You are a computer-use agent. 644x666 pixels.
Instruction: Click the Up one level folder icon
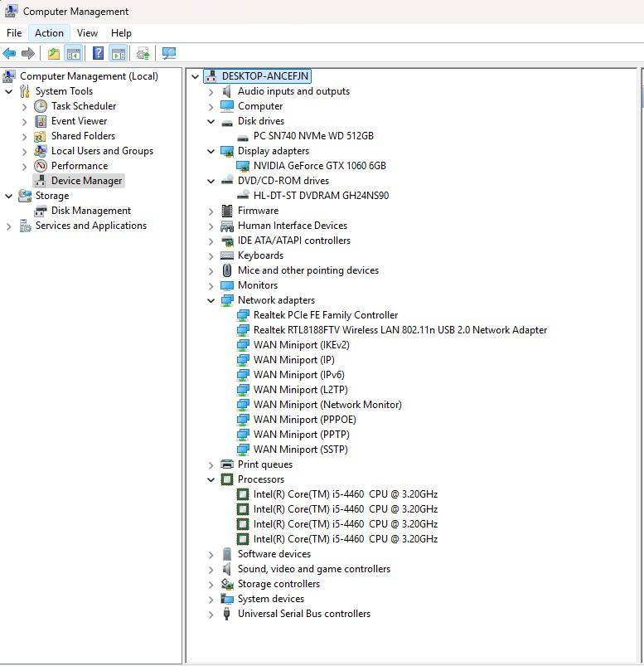[x=54, y=54]
